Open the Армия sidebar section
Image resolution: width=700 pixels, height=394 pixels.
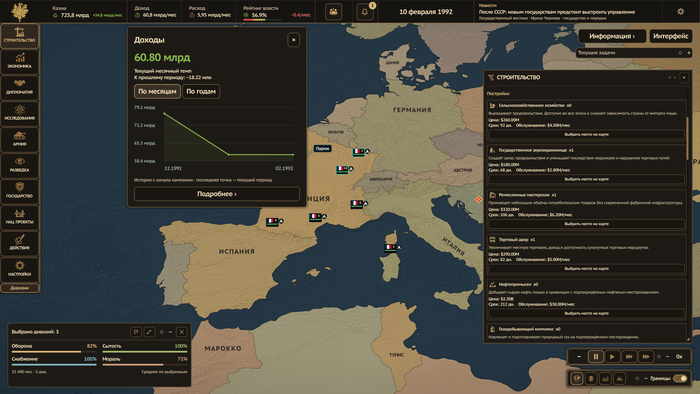point(20,139)
